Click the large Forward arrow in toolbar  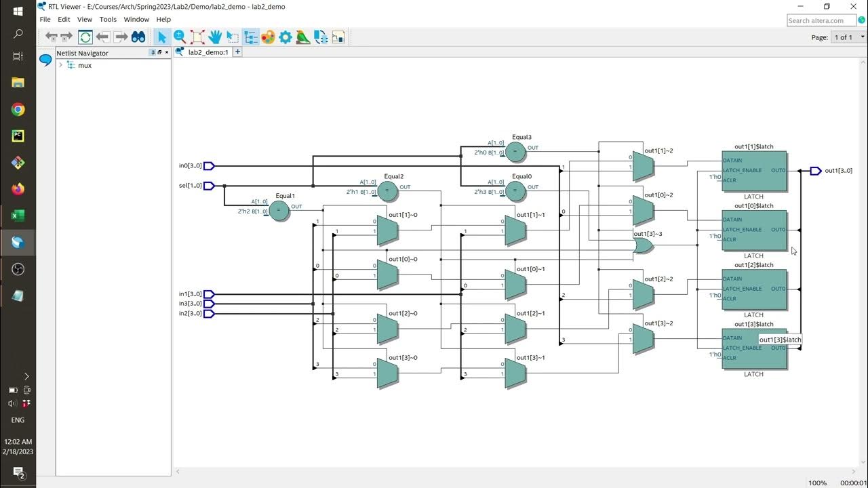tap(121, 37)
